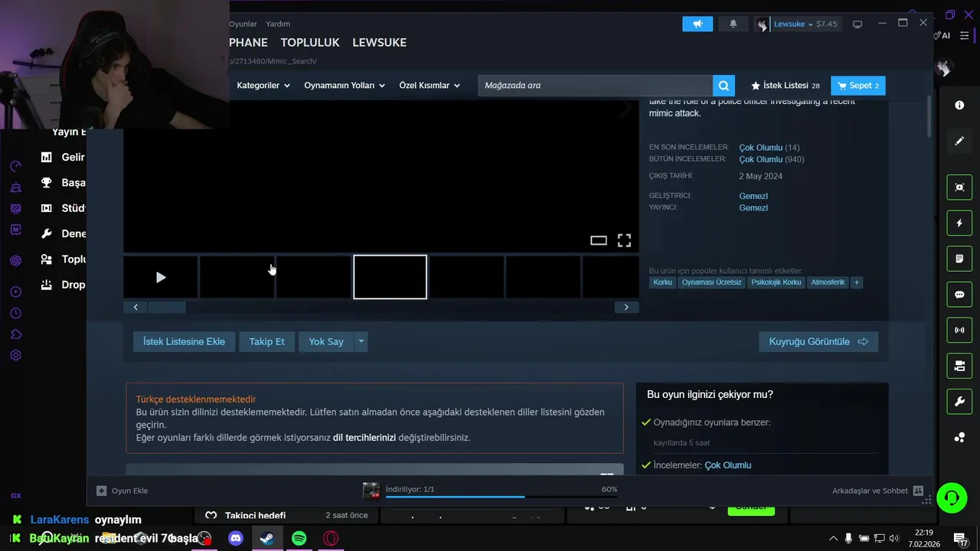This screenshot has width=980, height=551.
Task: Click the plus icon beside Oyun Ekle
Action: [x=101, y=491]
